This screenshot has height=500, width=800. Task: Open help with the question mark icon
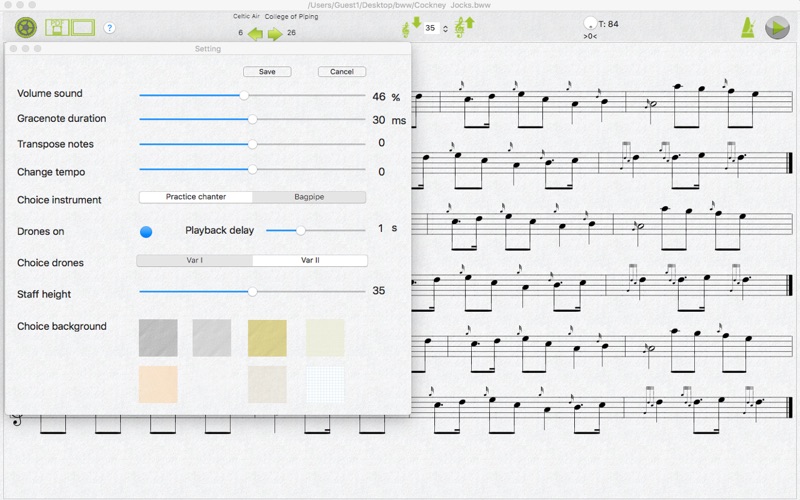(x=109, y=28)
